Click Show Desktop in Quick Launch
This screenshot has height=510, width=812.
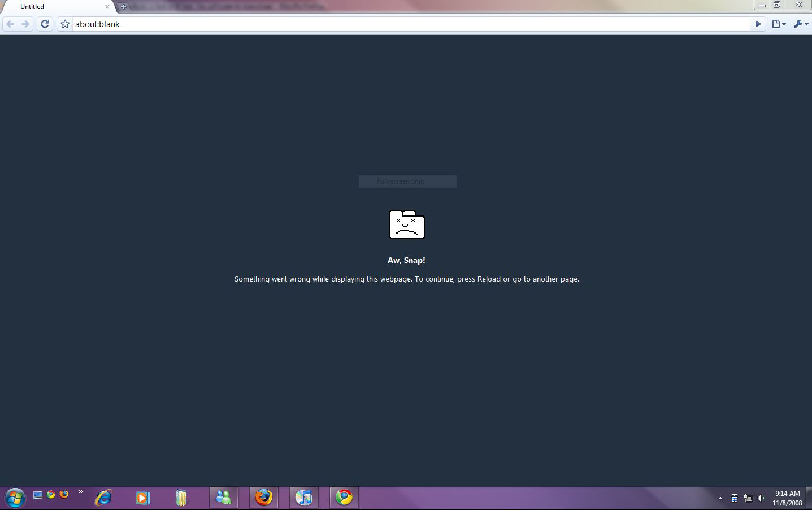click(38, 495)
